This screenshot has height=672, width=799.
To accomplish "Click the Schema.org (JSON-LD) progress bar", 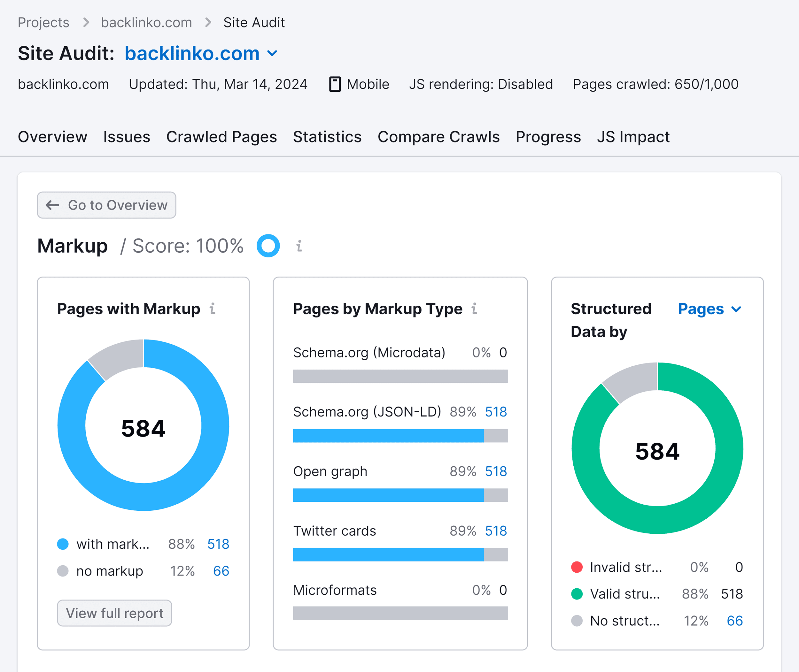I will (400, 436).
